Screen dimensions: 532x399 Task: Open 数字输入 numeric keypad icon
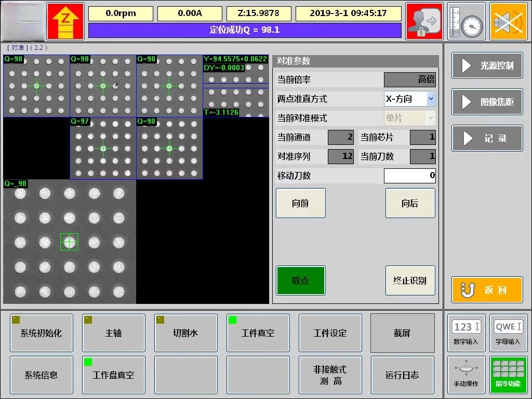point(466,333)
